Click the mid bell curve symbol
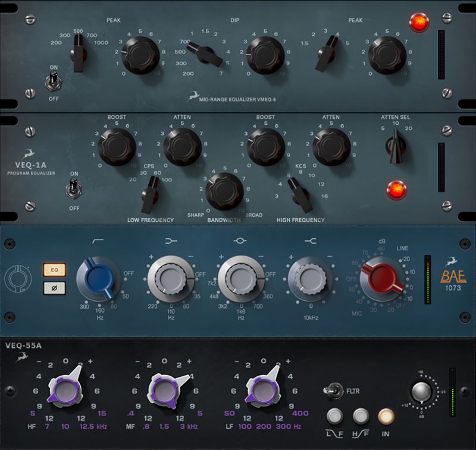Screen dimensions: 476x450 coord(240,241)
